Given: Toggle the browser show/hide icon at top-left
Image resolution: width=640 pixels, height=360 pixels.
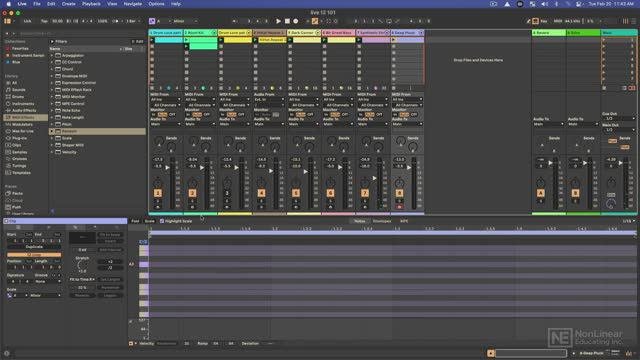Looking at the screenshot, I should (7, 21).
